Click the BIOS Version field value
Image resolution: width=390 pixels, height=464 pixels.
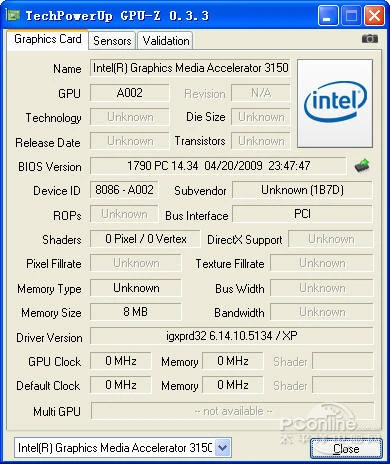pyautogui.click(x=218, y=166)
